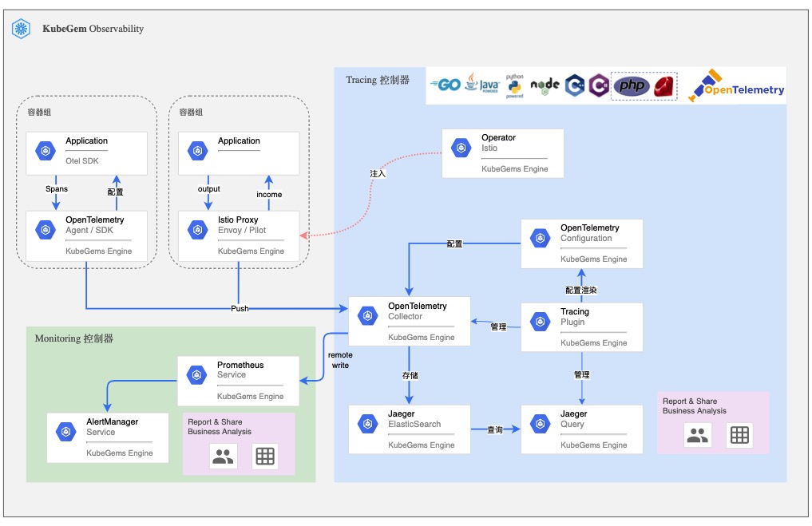Click the "income" arrow label
The height and width of the screenshot is (526, 812).
tap(269, 195)
